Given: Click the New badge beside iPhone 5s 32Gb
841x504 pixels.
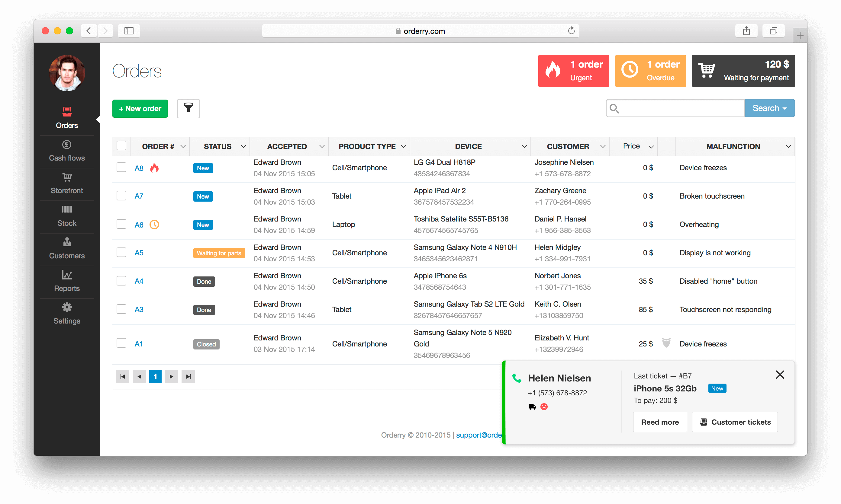Looking at the screenshot, I should pyautogui.click(x=717, y=388).
